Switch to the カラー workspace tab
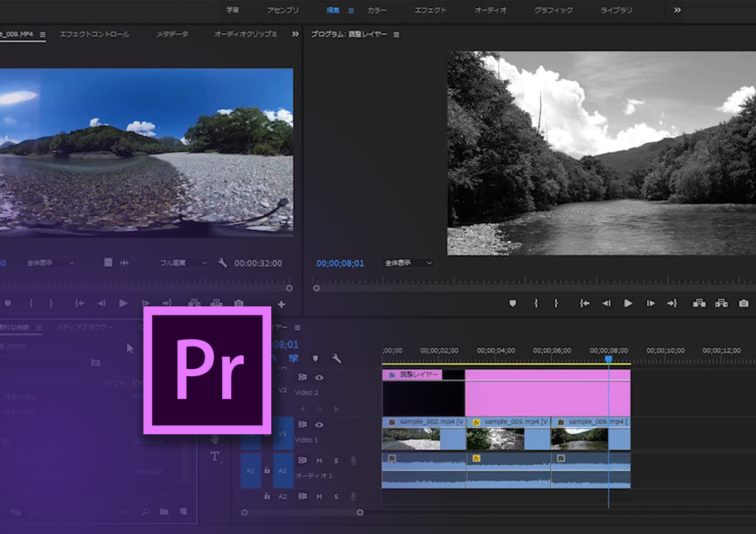The height and width of the screenshot is (534, 756). point(377,10)
